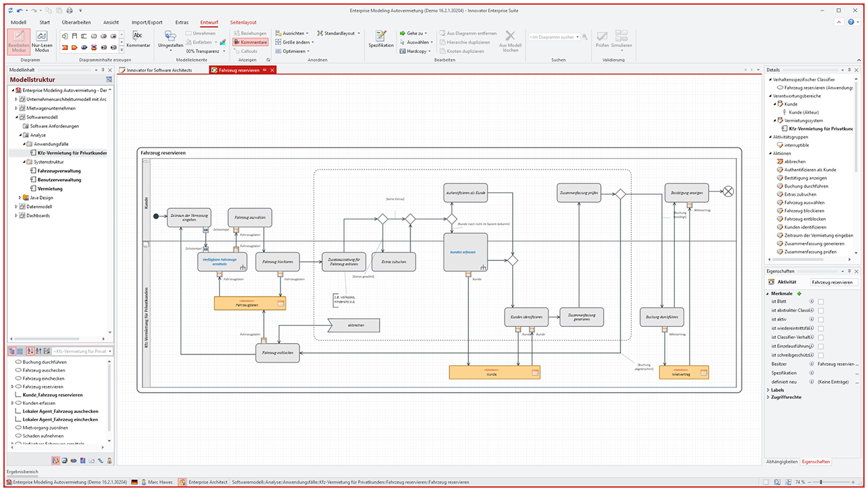Toggle the Kommentare display option
This screenshot has height=491, width=868.
250,42
